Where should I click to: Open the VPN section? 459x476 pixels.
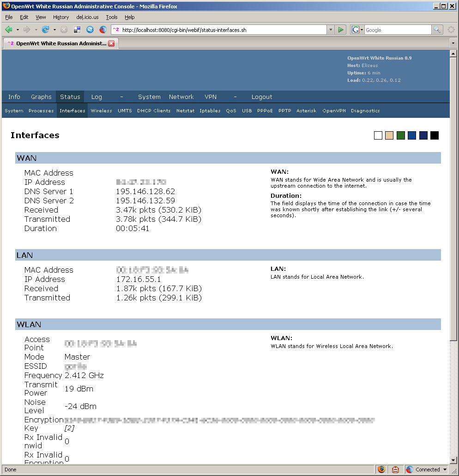tap(211, 97)
